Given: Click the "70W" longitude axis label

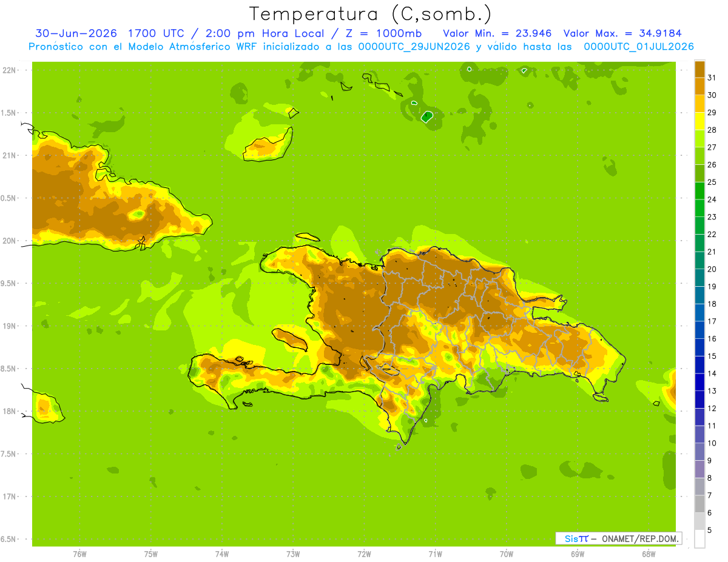Looking at the screenshot, I should (507, 554).
